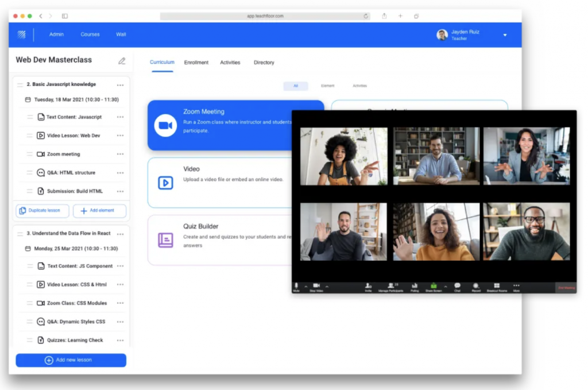Switch to the Enrollment tab
This screenshot has height=390, width=588.
(196, 63)
